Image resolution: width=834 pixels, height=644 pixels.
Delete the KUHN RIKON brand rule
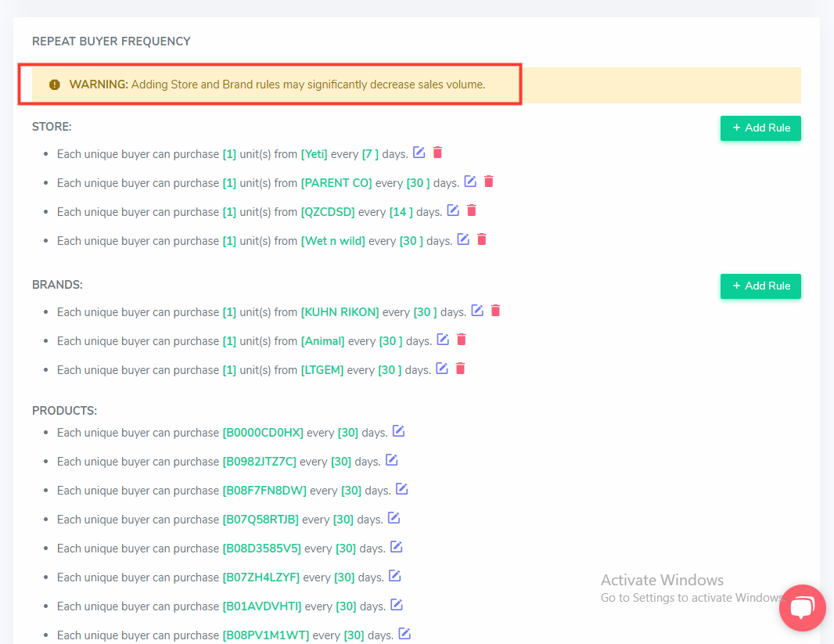tap(495, 311)
